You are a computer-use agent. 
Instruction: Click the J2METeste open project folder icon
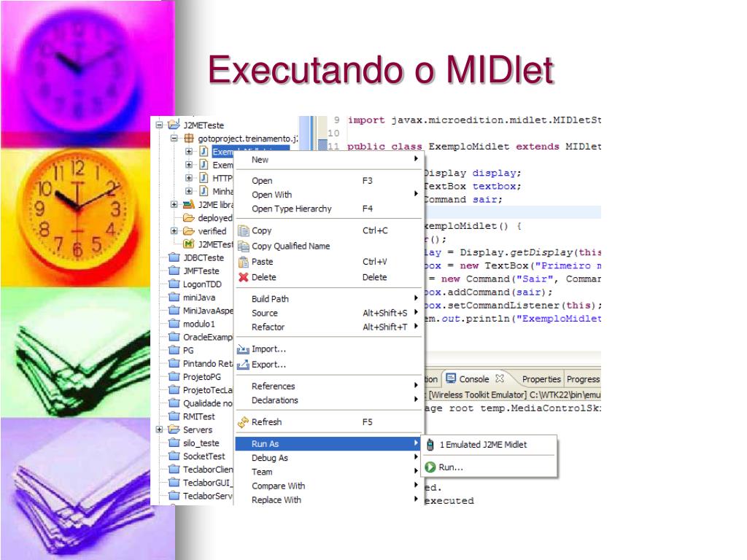(174, 125)
